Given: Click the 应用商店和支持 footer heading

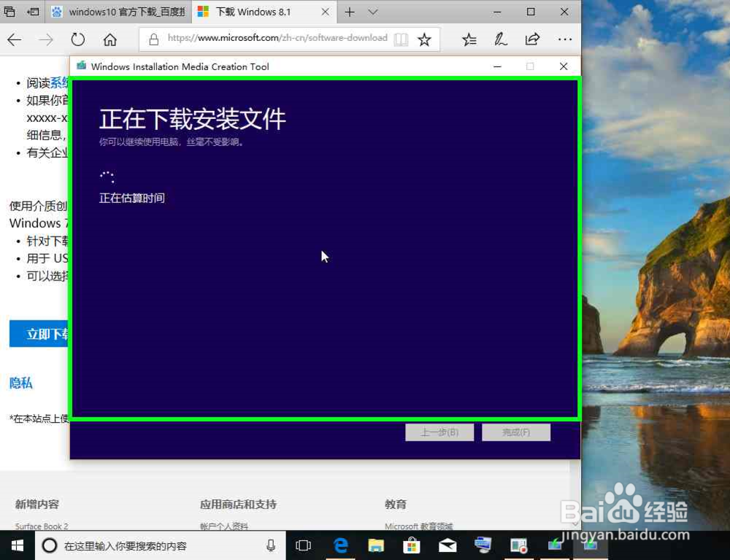Looking at the screenshot, I should click(x=238, y=504).
